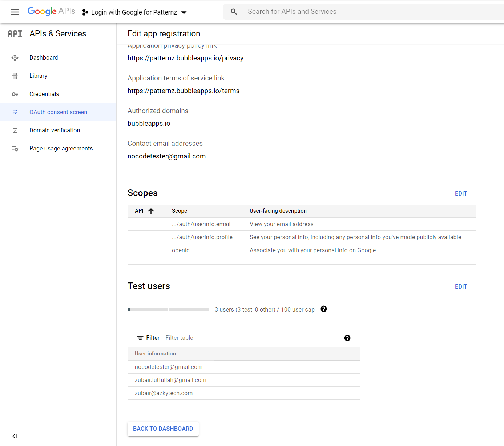Click the Domain verification checkbox icon
Viewport: 504px width, 446px height.
click(15, 130)
